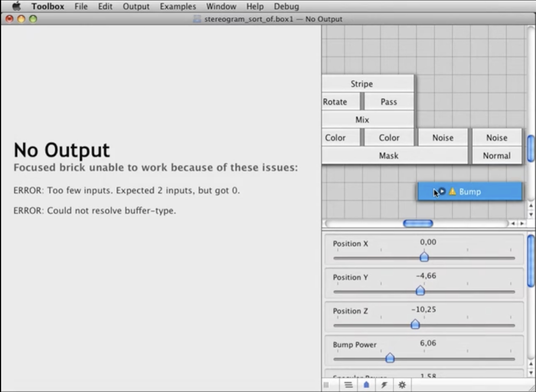Select the Bump brick in the graph
536x392 pixels.
tap(473, 192)
